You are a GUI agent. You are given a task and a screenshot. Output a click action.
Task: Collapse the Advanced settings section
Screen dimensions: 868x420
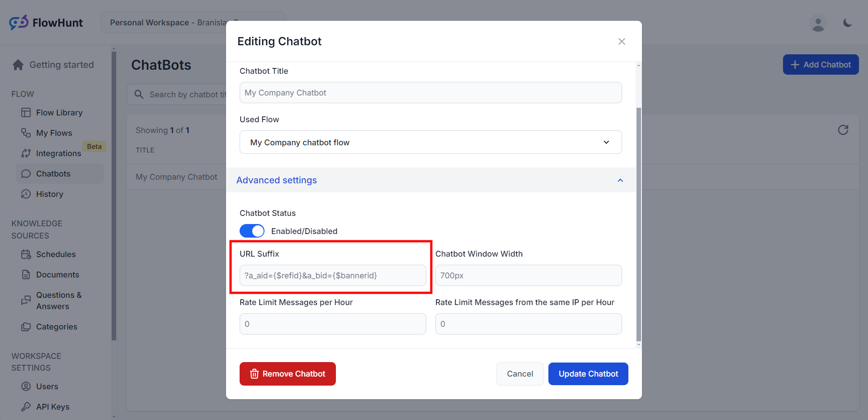coord(620,180)
